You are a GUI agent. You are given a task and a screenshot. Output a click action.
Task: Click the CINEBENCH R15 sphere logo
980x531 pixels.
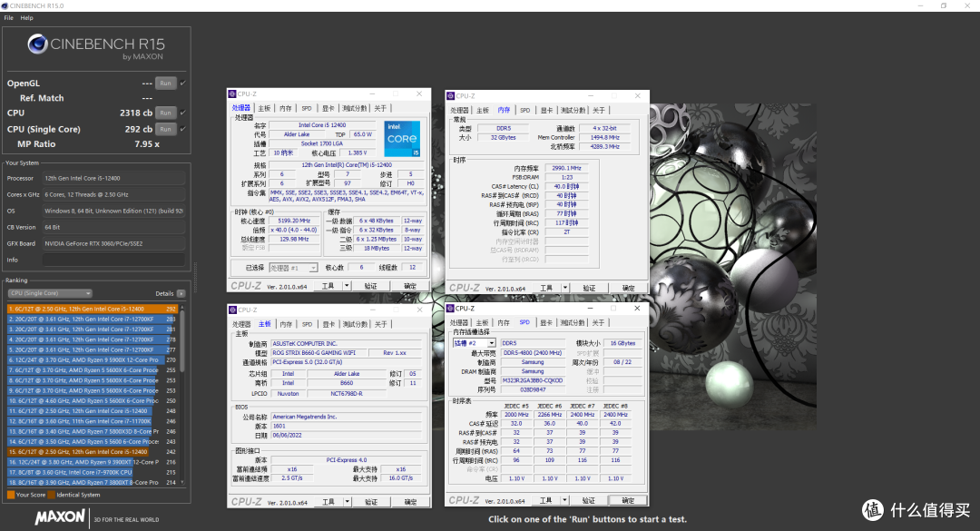pos(37,44)
